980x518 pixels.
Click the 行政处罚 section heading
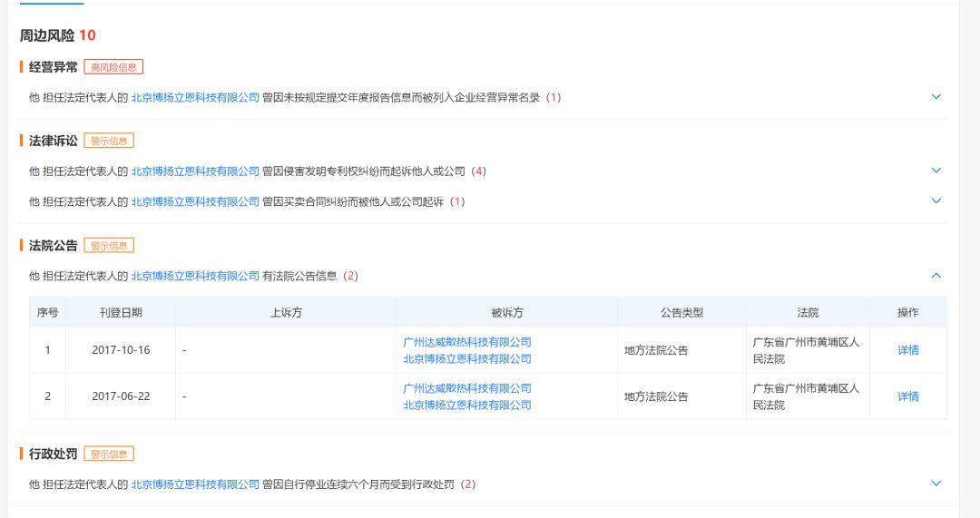(54, 454)
